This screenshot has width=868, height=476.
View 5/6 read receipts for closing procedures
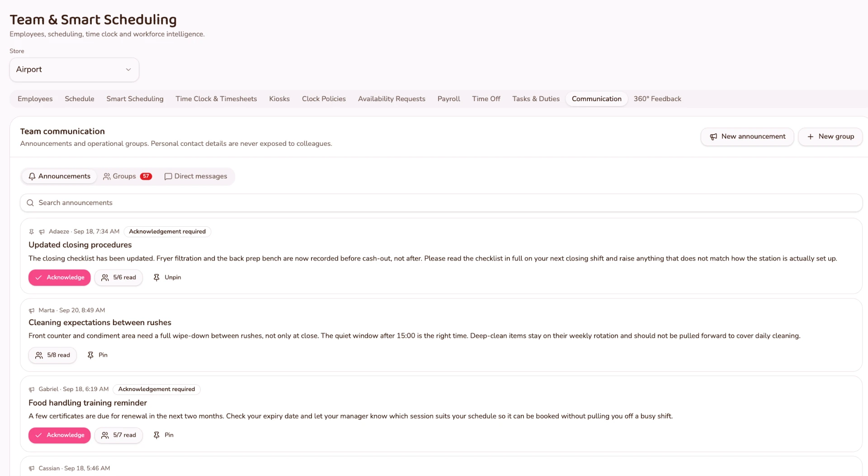[118, 278]
